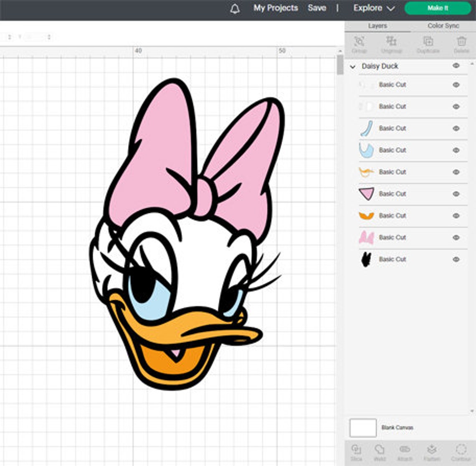Click the Duplicate icon in Layers panel
476x466 pixels.
(428, 42)
